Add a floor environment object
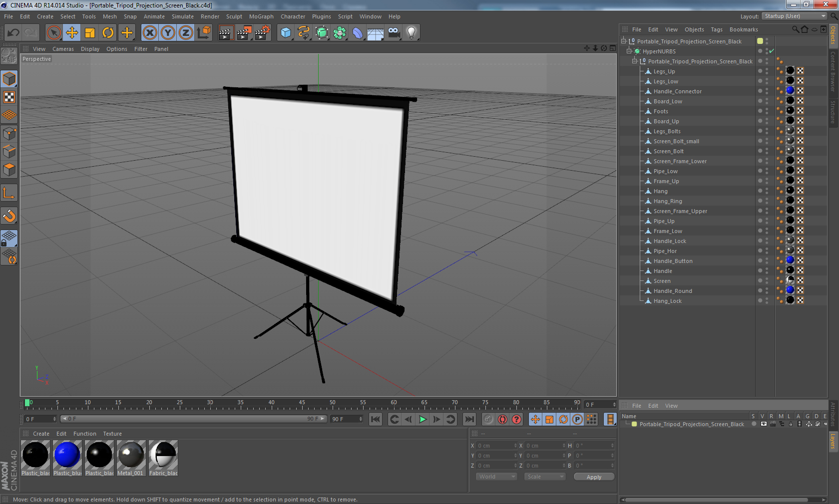 (376, 33)
